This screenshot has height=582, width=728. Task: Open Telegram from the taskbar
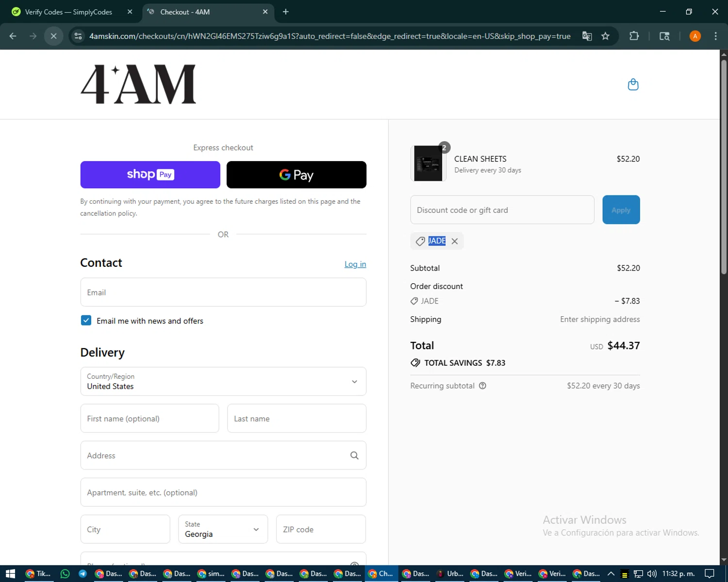(x=83, y=574)
